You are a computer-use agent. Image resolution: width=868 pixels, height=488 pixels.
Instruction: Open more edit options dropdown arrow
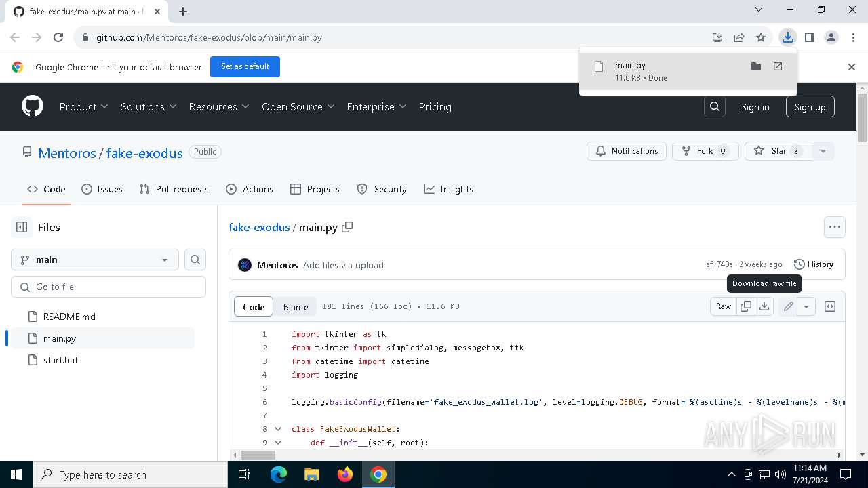pyautogui.click(x=806, y=306)
